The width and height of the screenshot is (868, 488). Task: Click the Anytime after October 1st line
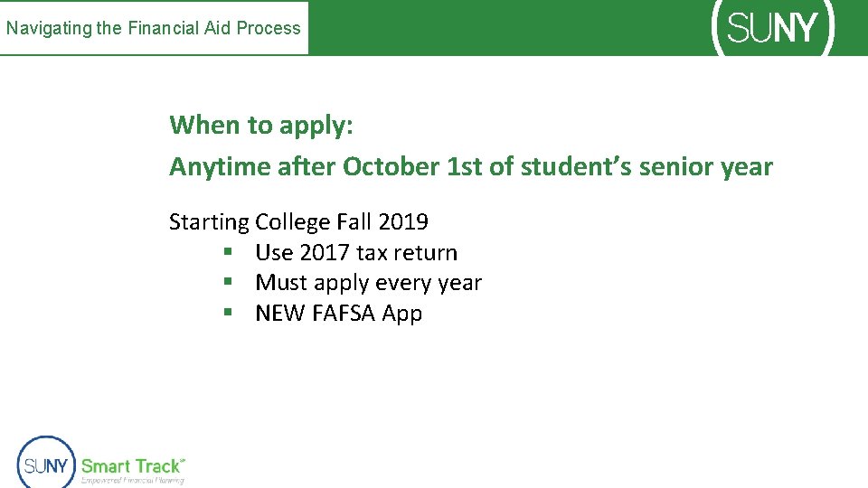[x=470, y=167]
